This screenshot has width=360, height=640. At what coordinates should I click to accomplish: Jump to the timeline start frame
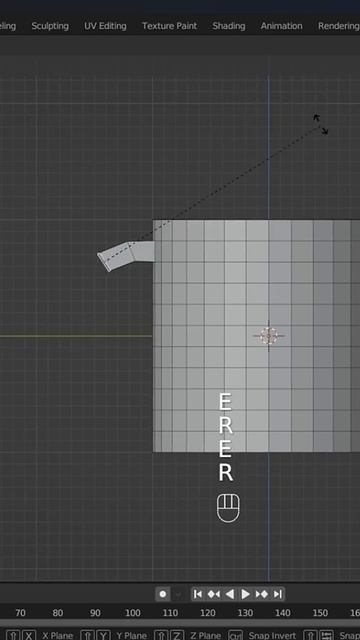198,594
